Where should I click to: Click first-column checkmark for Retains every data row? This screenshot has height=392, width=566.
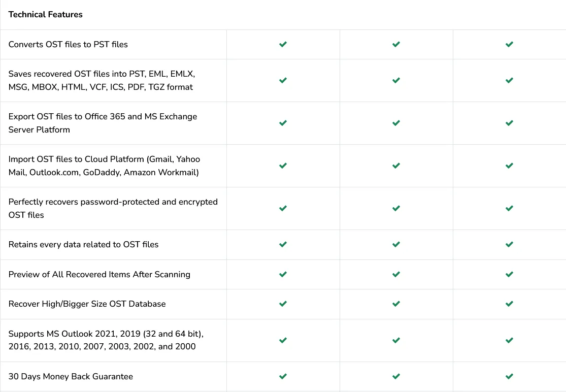(x=283, y=244)
